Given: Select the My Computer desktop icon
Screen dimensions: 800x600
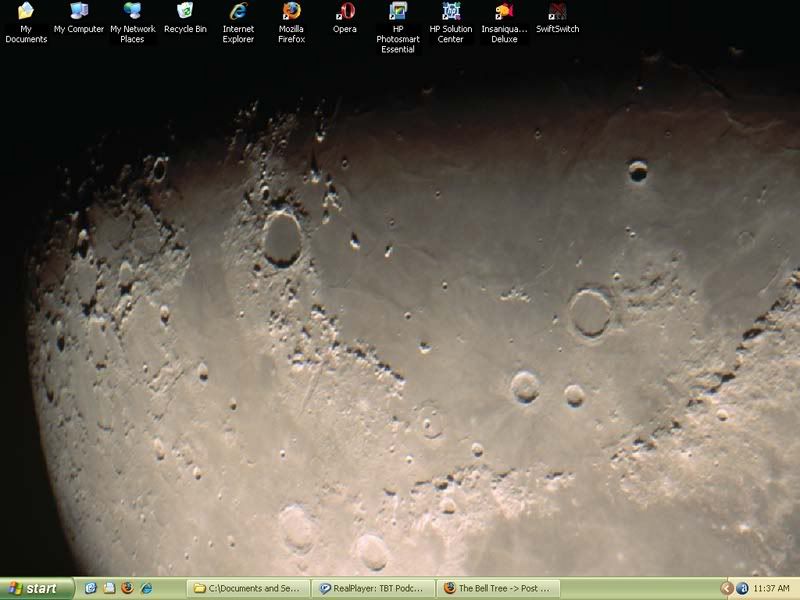Looking at the screenshot, I should tap(79, 17).
